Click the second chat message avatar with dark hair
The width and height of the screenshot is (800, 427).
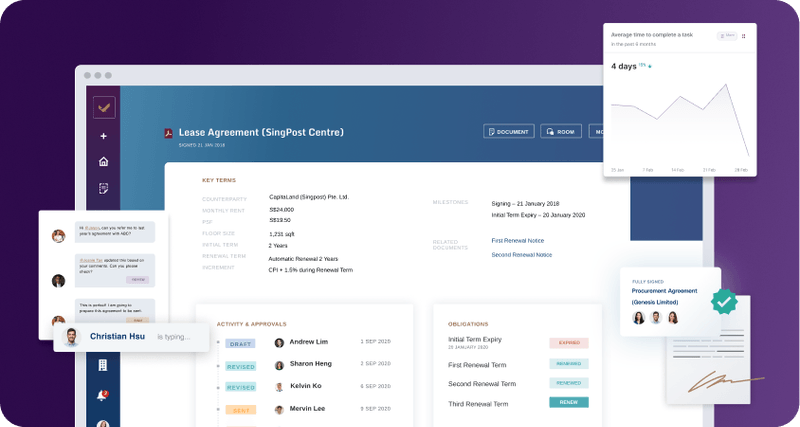point(59,281)
